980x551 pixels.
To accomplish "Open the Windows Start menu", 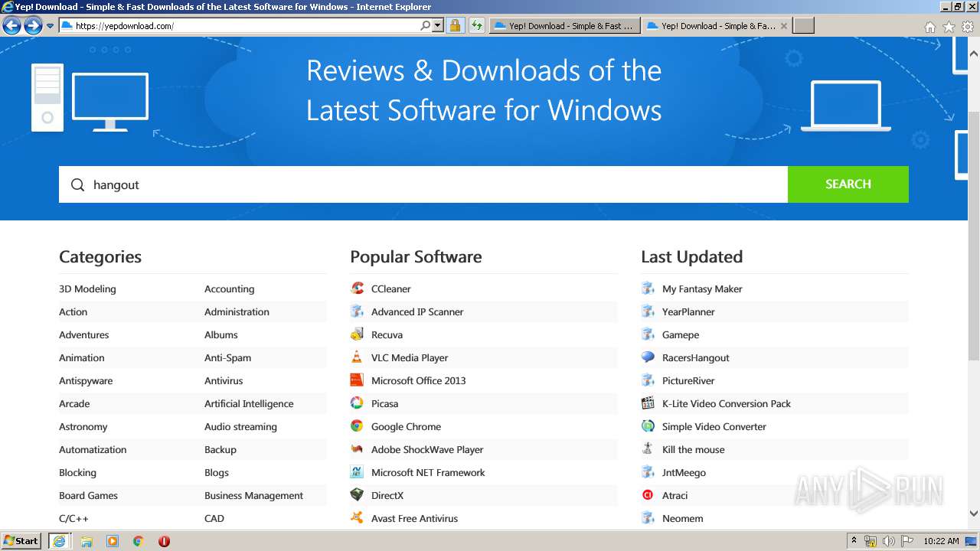I will 21,540.
